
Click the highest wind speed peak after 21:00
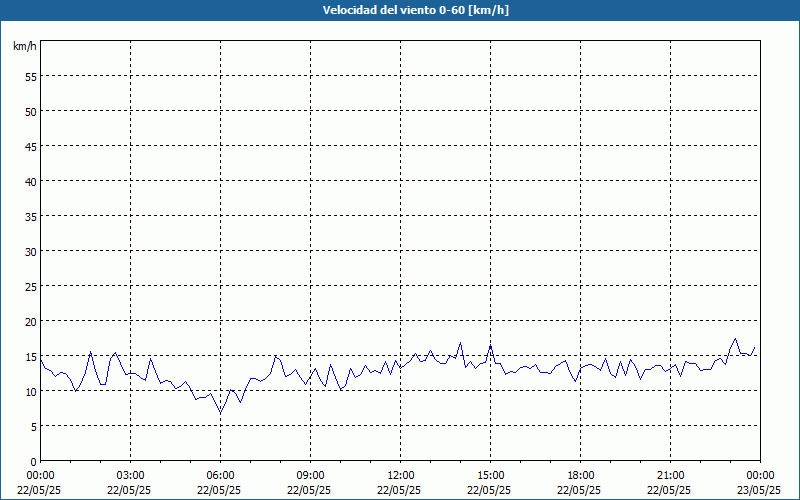736,339
